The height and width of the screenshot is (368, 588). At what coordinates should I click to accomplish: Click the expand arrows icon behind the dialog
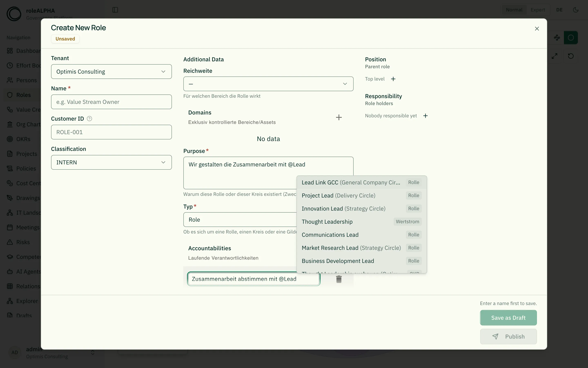pos(555,56)
